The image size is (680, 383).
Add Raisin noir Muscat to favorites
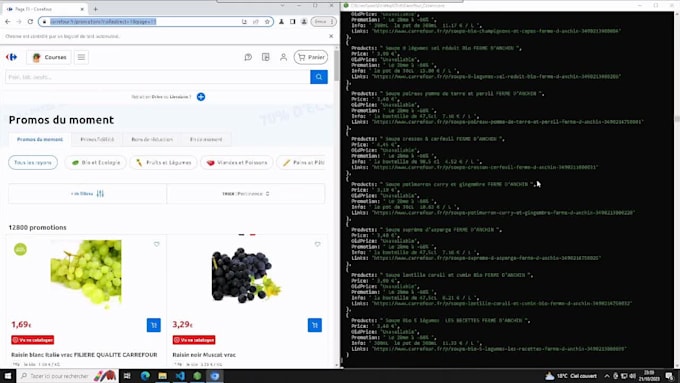coord(317,244)
